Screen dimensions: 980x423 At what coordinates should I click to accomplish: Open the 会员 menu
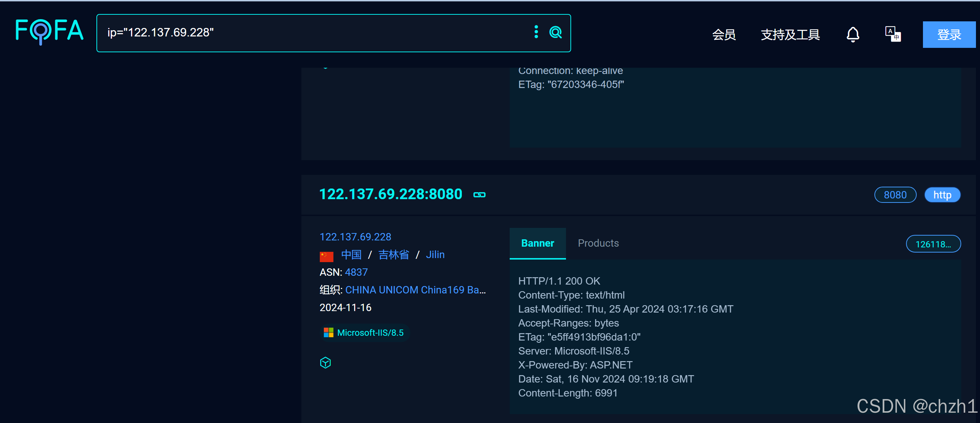click(723, 35)
